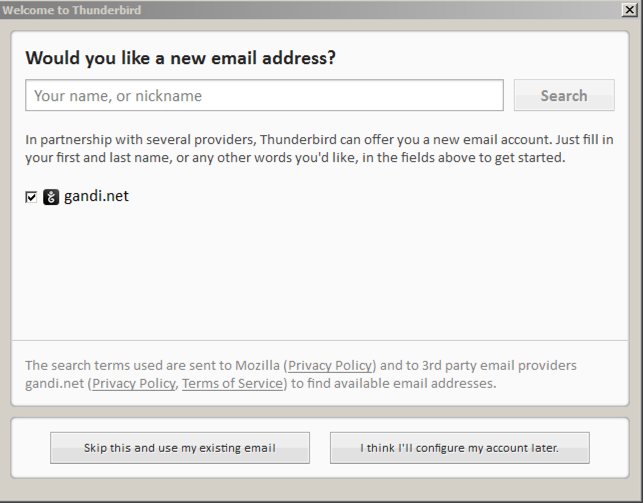Open Mozilla's Privacy Policy link
This screenshot has height=503, width=643.
[x=330, y=366]
